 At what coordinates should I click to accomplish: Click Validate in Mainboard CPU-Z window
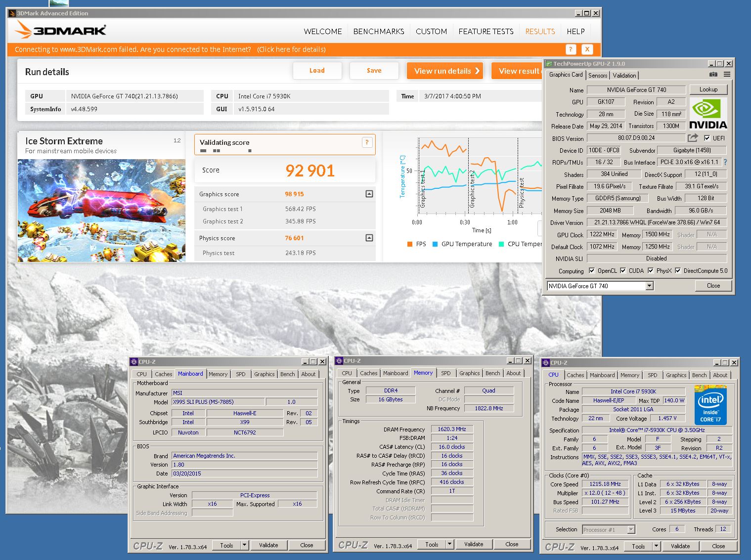point(268,545)
